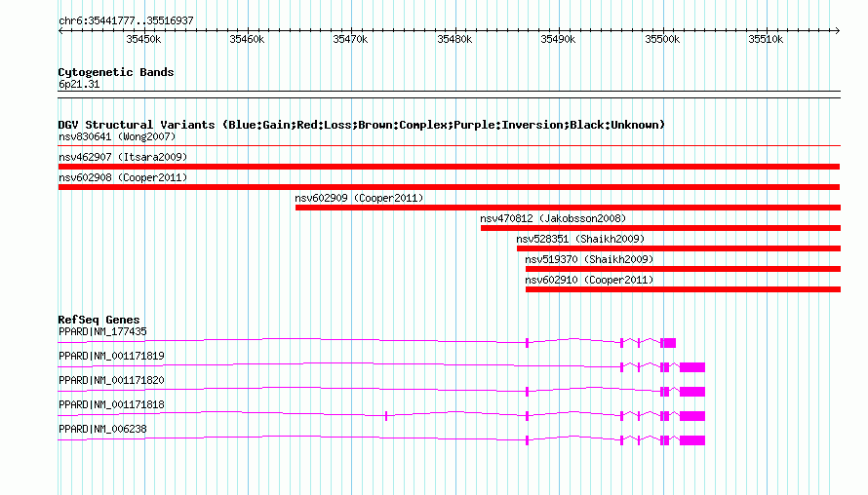The width and height of the screenshot is (868, 495).
Task: Click the large terminal exon of NM_001171820
Action: (x=692, y=392)
